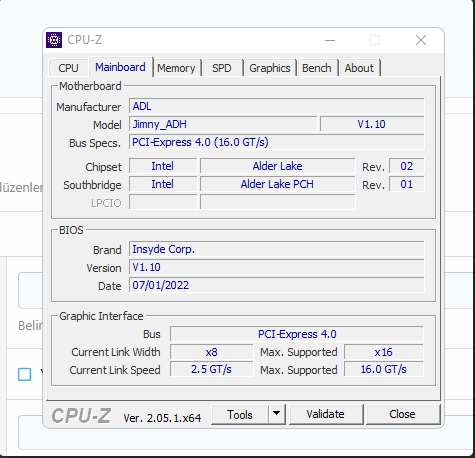Viewport: 475px width, 458px height.
Task: Click the Max. Supported x16 value
Action: pos(383,352)
